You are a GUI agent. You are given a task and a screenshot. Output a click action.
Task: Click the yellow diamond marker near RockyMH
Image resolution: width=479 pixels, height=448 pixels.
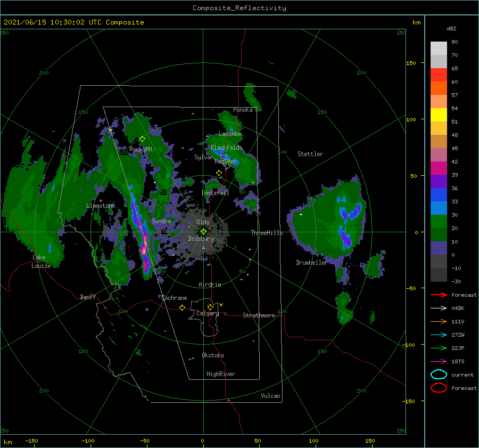[142, 139]
